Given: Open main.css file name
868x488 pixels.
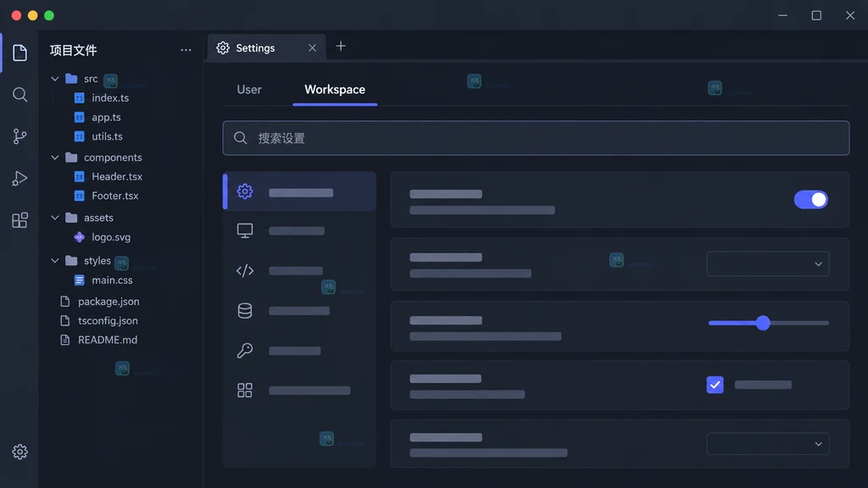Looking at the screenshot, I should coord(112,280).
